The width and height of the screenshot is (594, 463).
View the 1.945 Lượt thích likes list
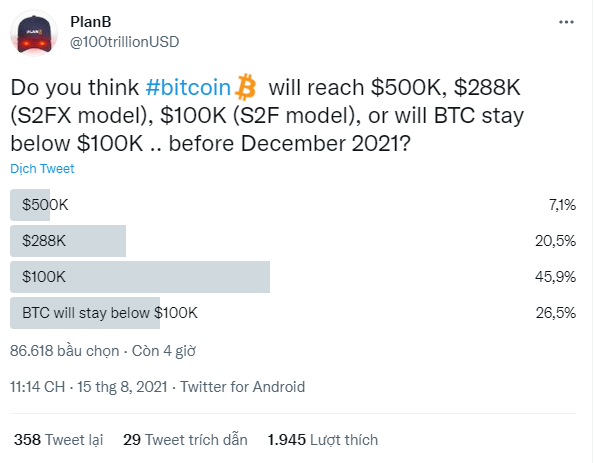(x=323, y=440)
